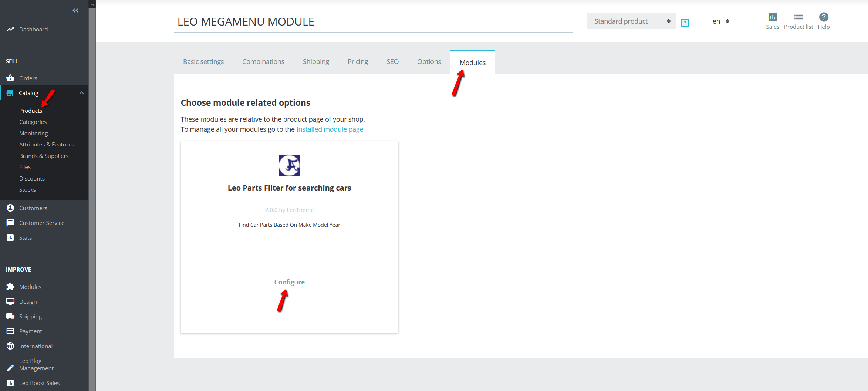
Task: Click the product name input field
Action: [x=373, y=21]
